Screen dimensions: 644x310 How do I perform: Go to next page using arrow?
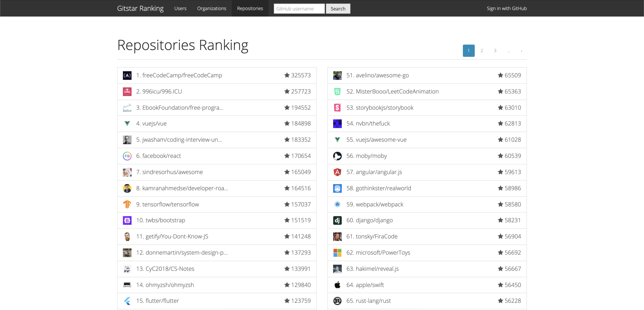[x=521, y=51]
